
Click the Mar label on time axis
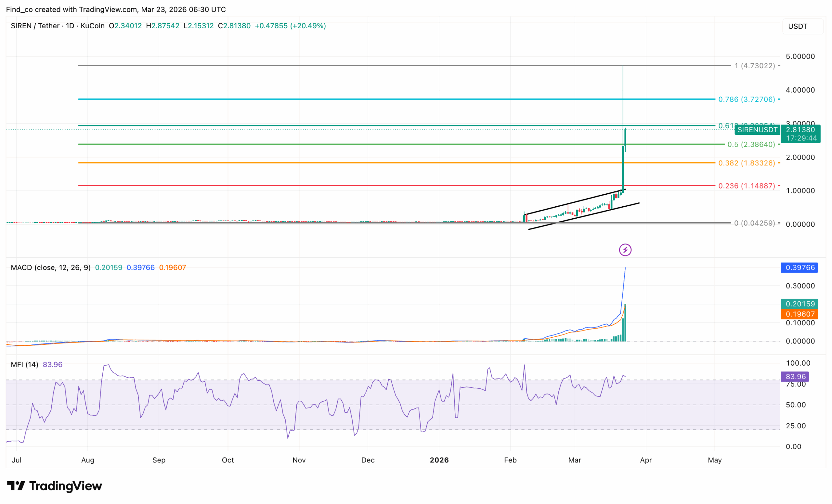575,460
